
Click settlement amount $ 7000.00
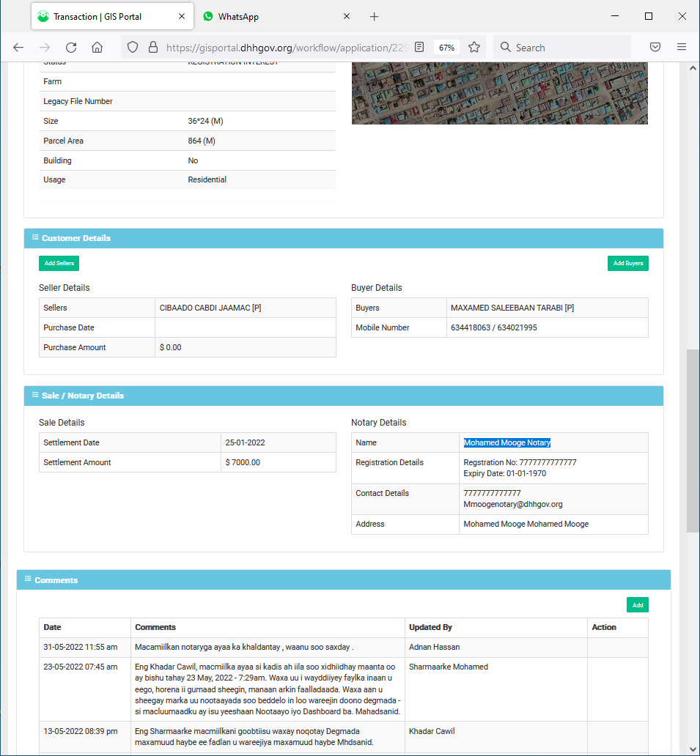tap(243, 462)
